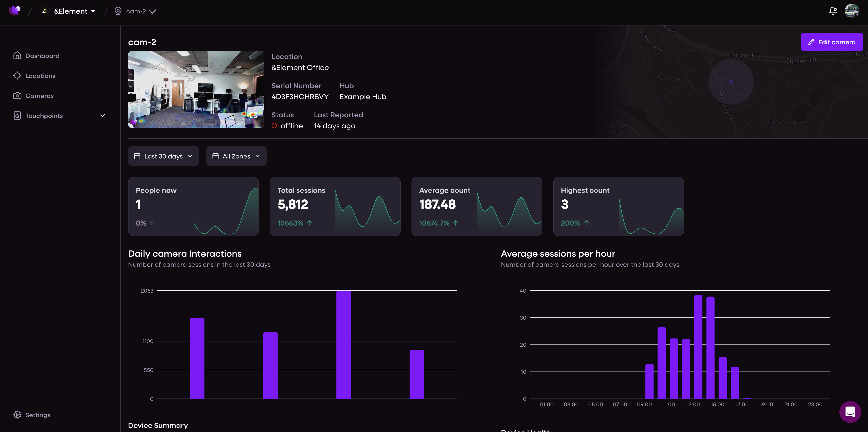Go to Locations in the sidebar

(40, 75)
